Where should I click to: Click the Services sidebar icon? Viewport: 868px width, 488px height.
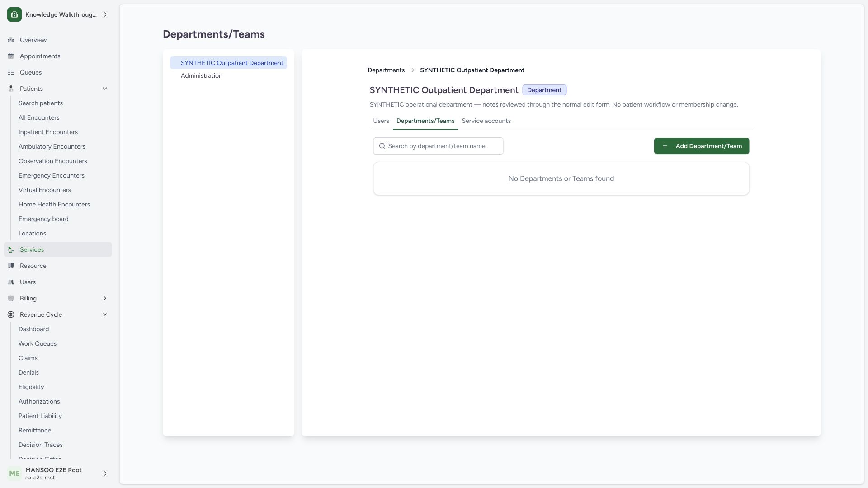tap(11, 250)
